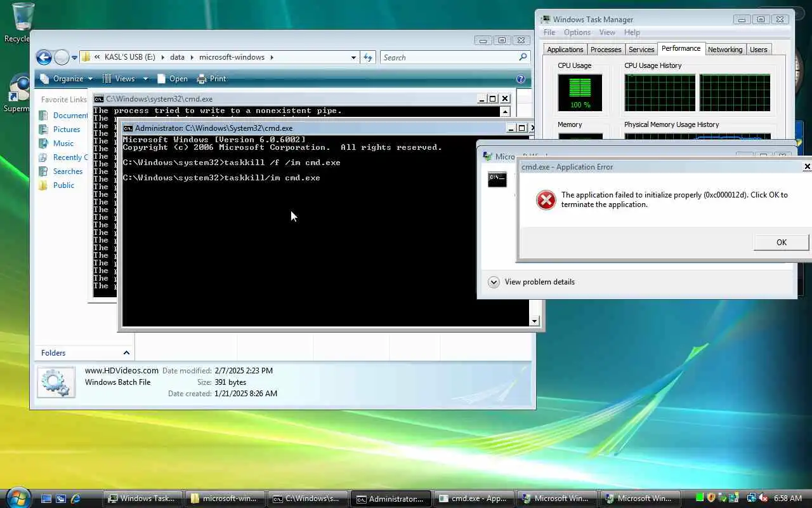The width and height of the screenshot is (812, 508).
Task: Click Switch between windows quick launch icon
Action: pyautogui.click(x=61, y=498)
